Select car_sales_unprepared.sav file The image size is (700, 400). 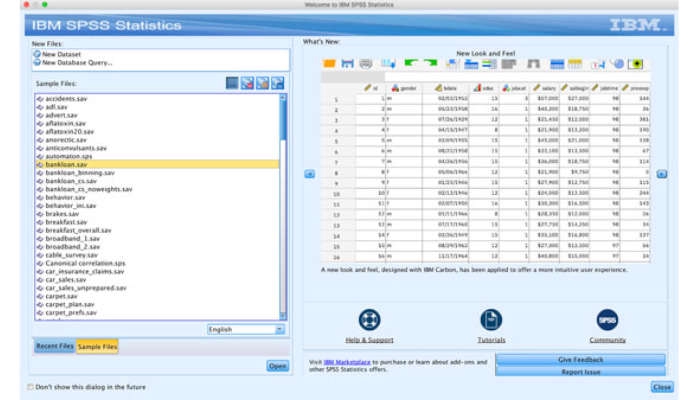coord(157,288)
